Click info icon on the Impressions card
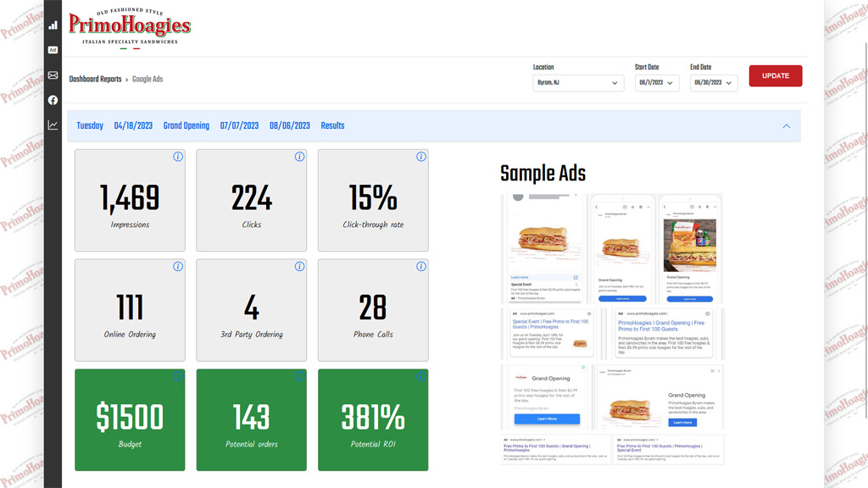 tap(178, 157)
